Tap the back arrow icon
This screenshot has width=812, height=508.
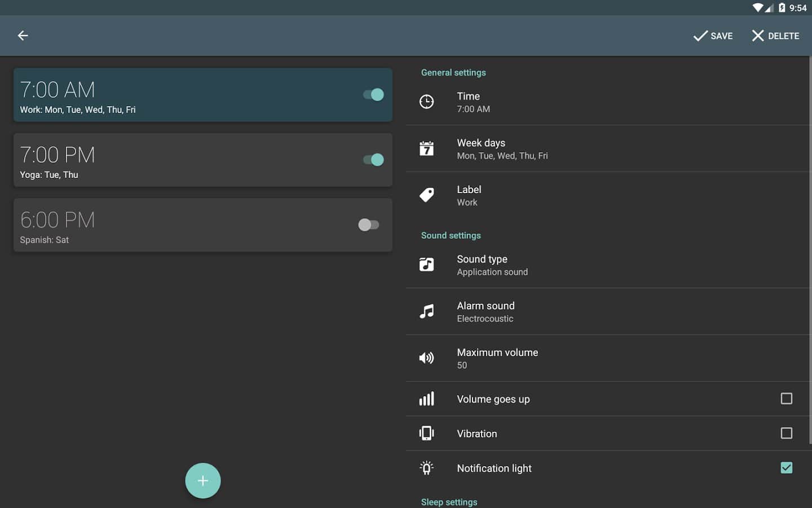pos(23,36)
